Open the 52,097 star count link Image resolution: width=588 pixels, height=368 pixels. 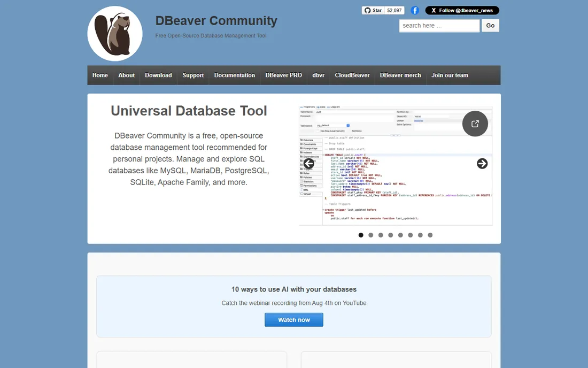tap(394, 11)
